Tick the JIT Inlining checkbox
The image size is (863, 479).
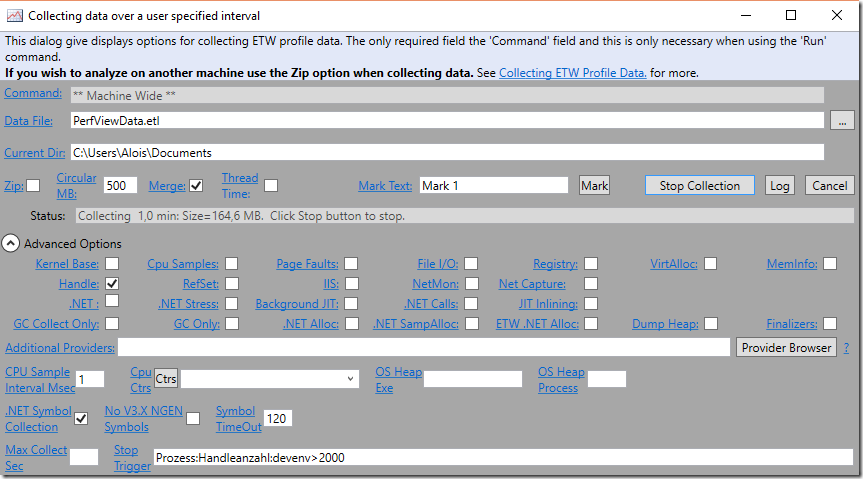point(591,303)
